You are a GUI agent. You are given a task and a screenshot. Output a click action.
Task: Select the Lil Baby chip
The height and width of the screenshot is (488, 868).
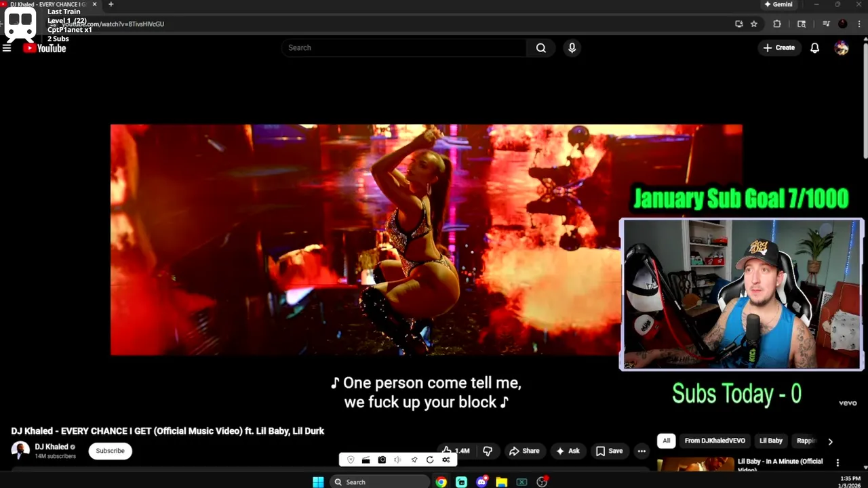pos(770,441)
